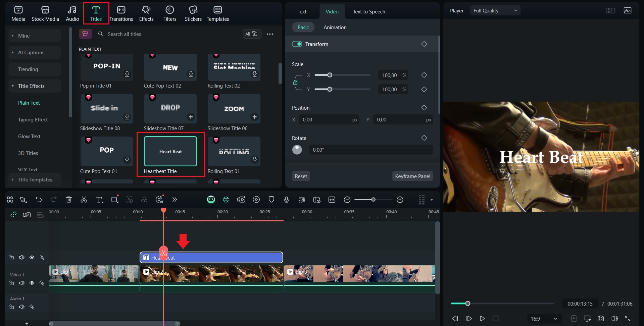644x326 pixels.
Task: Open the Keyframe Panel
Action: click(412, 176)
